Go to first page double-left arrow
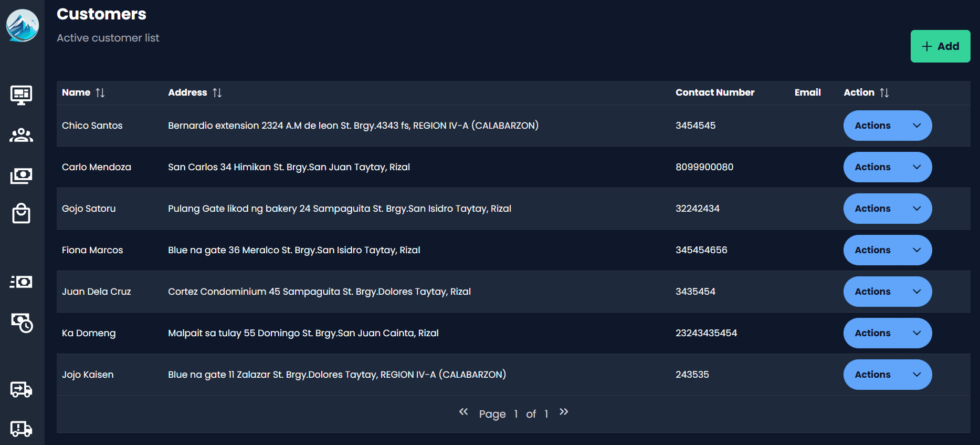Viewport: 980px width, 445px height. point(463,412)
